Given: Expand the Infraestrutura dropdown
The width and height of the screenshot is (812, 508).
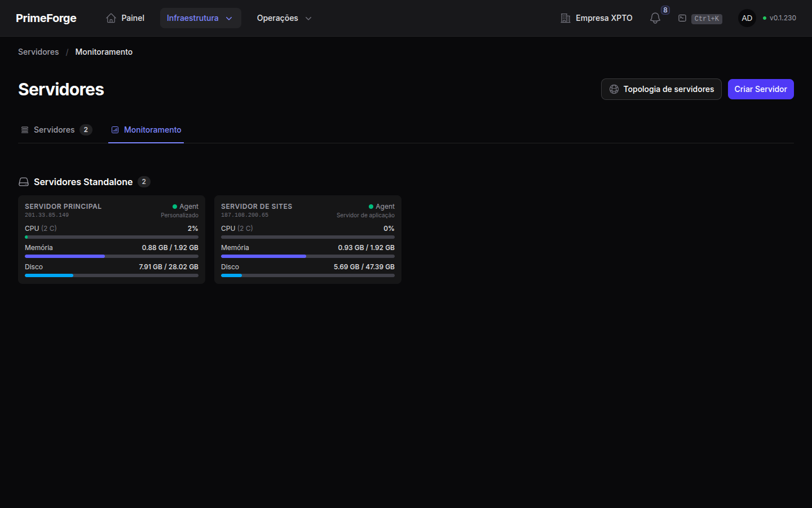Looking at the screenshot, I should pyautogui.click(x=200, y=18).
